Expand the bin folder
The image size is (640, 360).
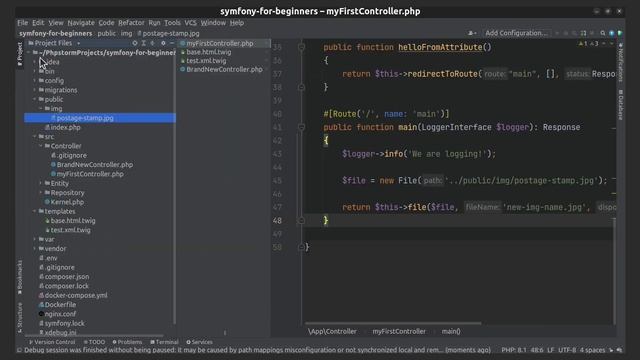point(35,71)
